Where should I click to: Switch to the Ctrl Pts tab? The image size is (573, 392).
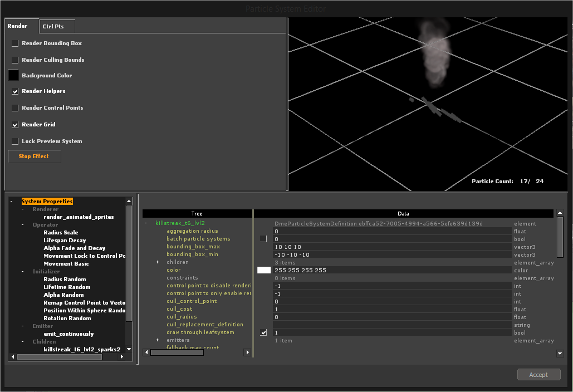[x=53, y=27]
